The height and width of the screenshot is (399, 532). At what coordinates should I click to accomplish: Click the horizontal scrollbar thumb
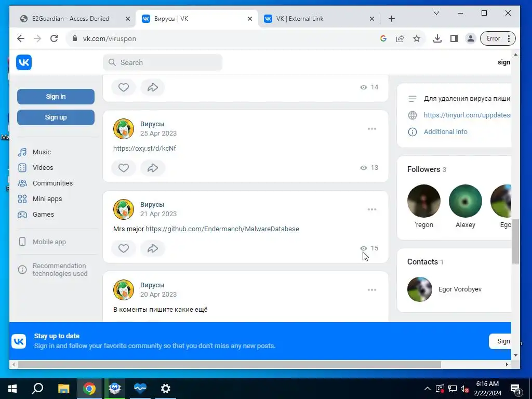pos(229,364)
